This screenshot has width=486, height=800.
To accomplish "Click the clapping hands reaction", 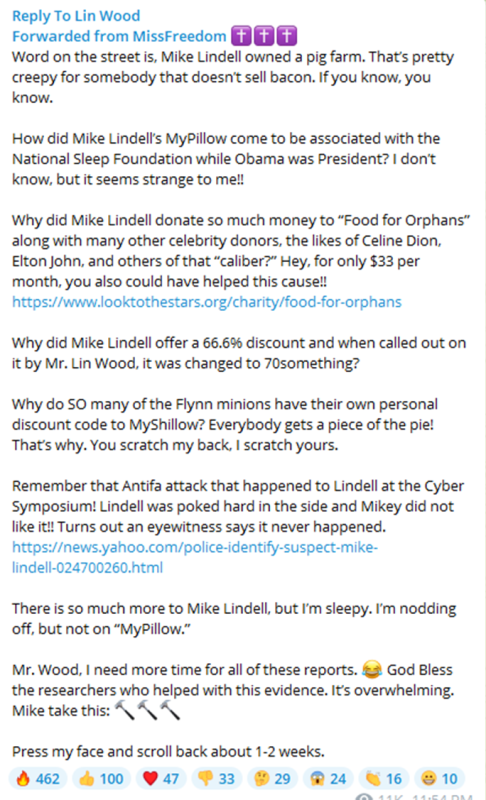I will pyautogui.click(x=383, y=779).
